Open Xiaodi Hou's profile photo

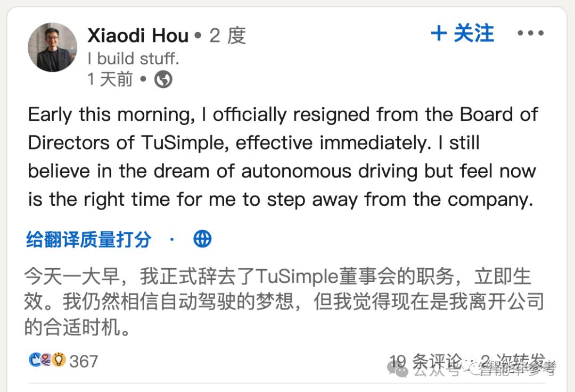52,47
